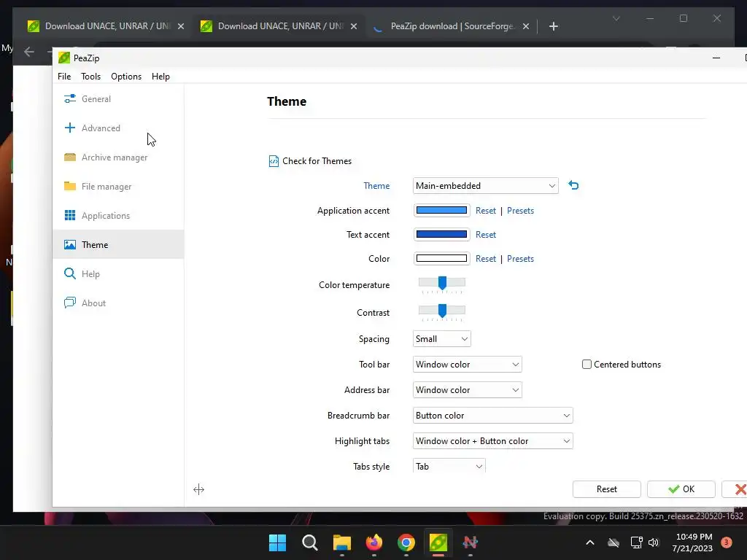
Task: Open the File menu
Action: pyautogui.click(x=64, y=76)
